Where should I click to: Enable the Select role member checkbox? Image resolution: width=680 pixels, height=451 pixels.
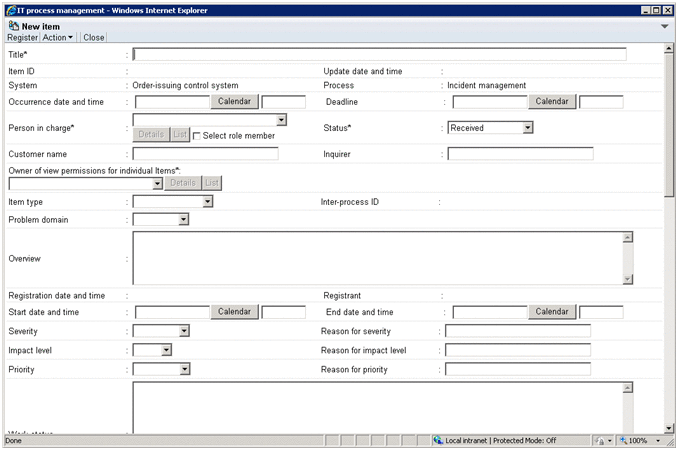click(197, 135)
